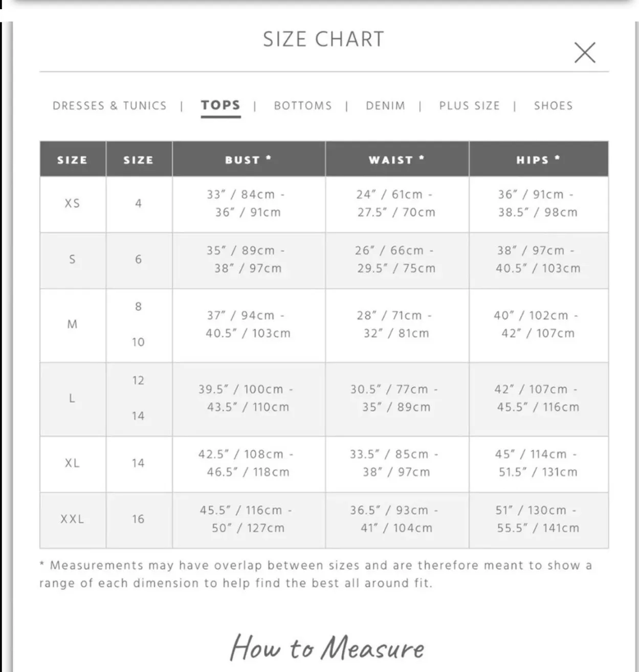
Task: Close the size chart with X icon
Action: (585, 52)
